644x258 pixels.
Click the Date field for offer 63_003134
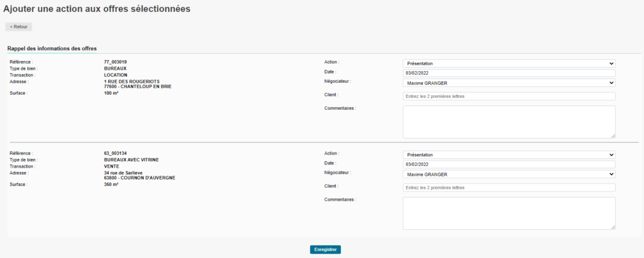[x=508, y=164]
